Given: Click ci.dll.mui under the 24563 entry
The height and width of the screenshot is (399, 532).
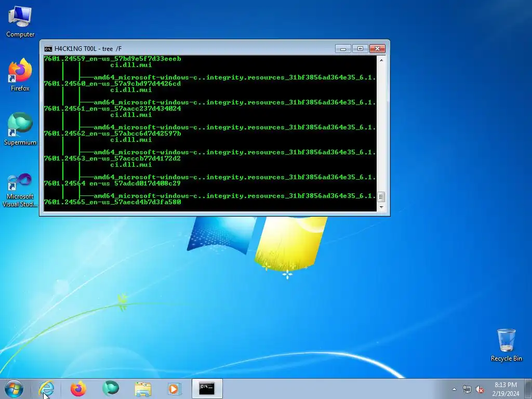Looking at the screenshot, I should 131,165.
